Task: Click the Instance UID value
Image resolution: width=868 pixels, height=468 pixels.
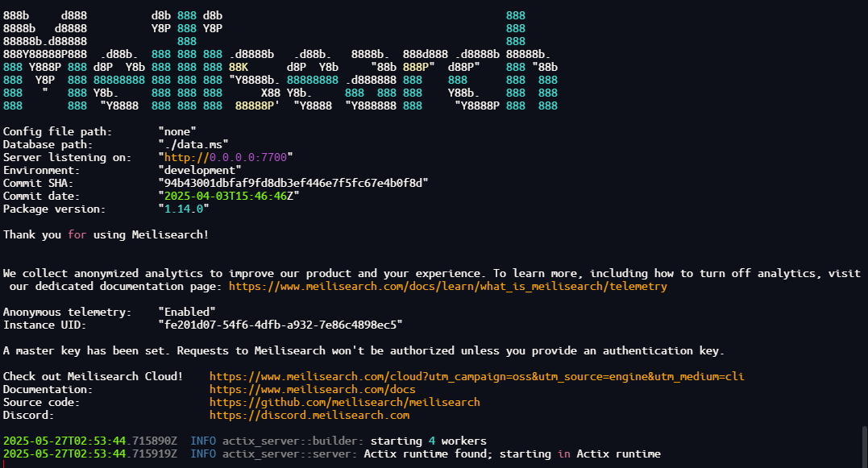Action: click(280, 325)
